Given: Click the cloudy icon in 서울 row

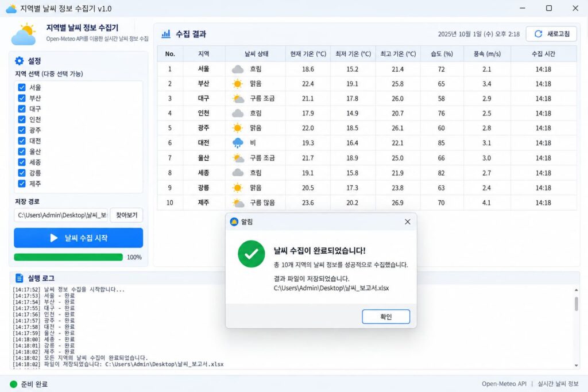Looking at the screenshot, I should tap(238, 69).
